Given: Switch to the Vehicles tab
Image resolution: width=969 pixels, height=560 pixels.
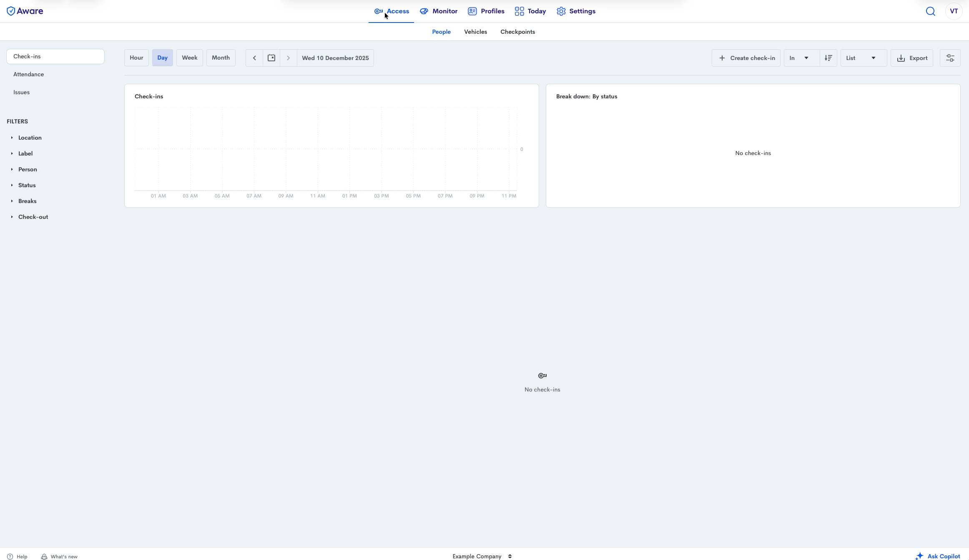Looking at the screenshot, I should [x=475, y=32].
